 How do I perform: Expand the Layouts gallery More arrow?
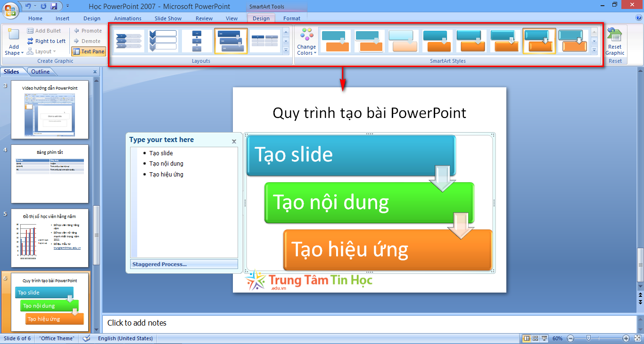(x=286, y=50)
